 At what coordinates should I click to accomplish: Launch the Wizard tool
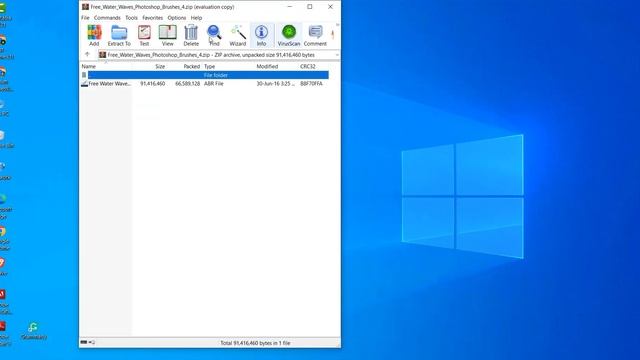point(238,35)
